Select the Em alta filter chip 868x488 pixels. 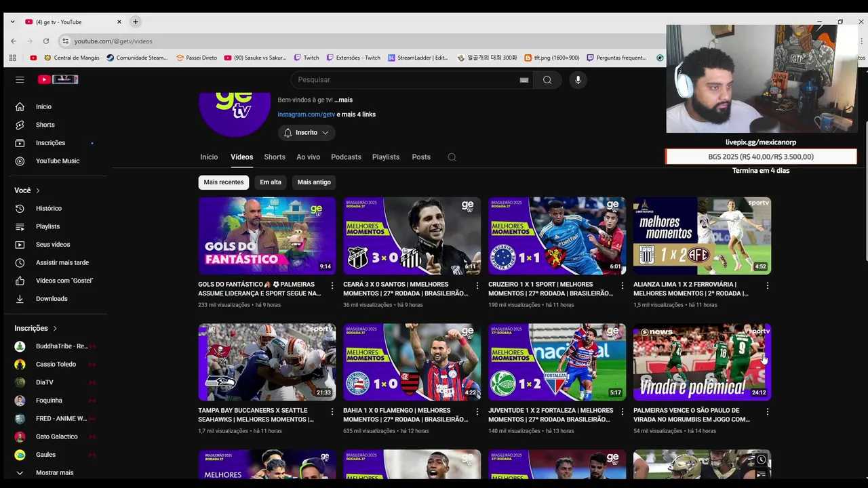pyautogui.click(x=270, y=182)
